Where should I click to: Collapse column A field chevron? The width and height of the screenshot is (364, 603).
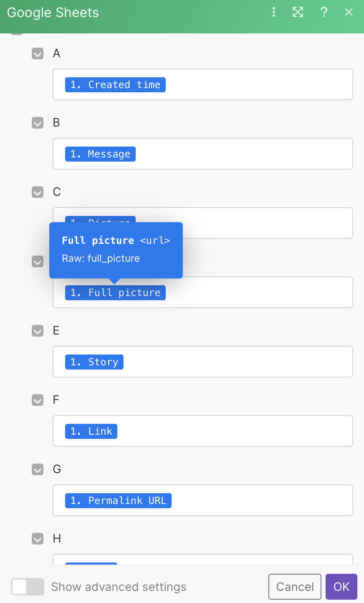(x=38, y=53)
